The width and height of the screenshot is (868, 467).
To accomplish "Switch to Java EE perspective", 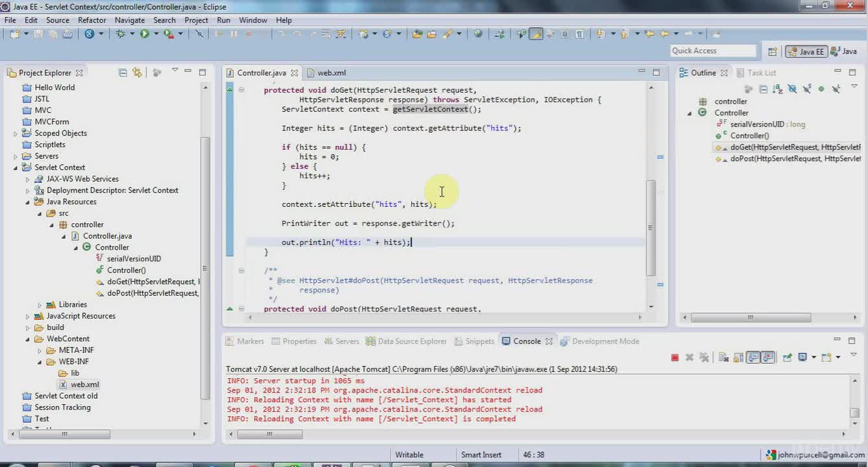I will [x=806, y=51].
